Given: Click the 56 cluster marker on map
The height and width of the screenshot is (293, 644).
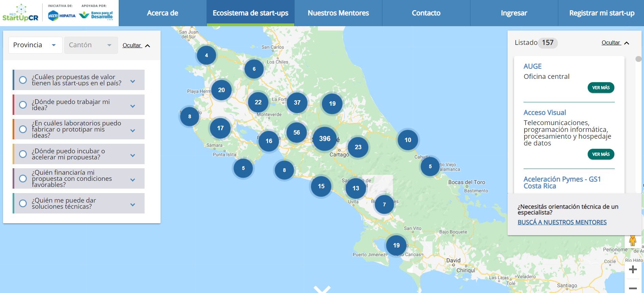Looking at the screenshot, I should point(297,133).
